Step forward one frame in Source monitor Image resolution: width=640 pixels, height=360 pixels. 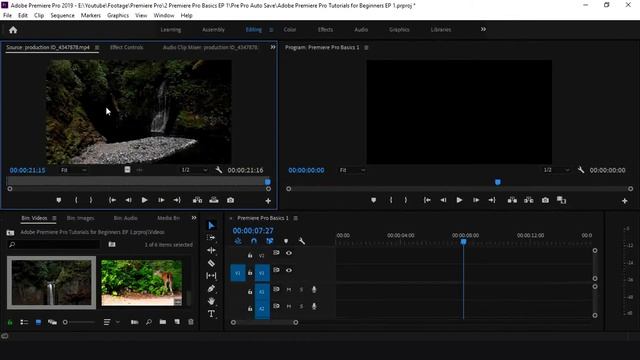pos(161,200)
